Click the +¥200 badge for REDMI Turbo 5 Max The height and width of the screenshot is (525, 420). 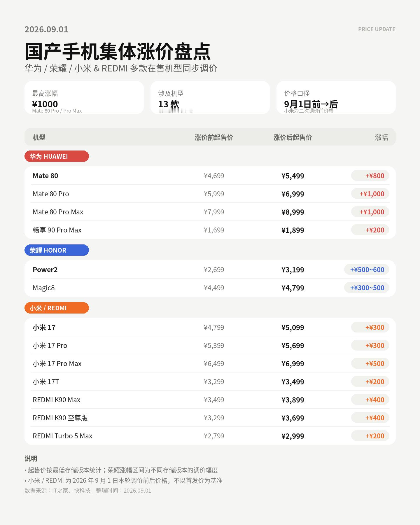(x=370, y=436)
